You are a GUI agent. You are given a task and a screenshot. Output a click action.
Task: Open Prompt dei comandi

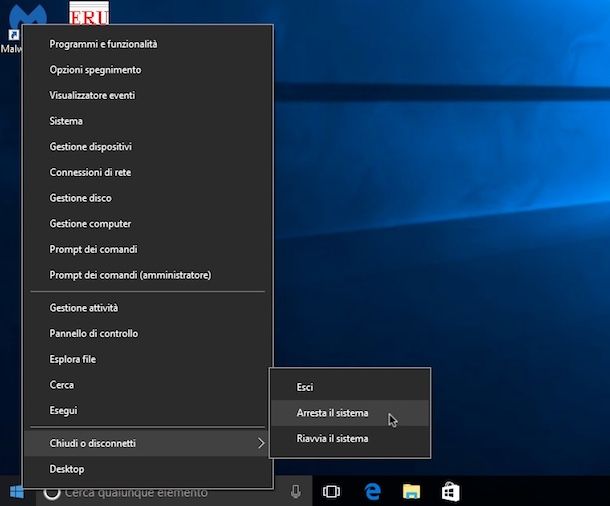pyautogui.click(x=148, y=250)
